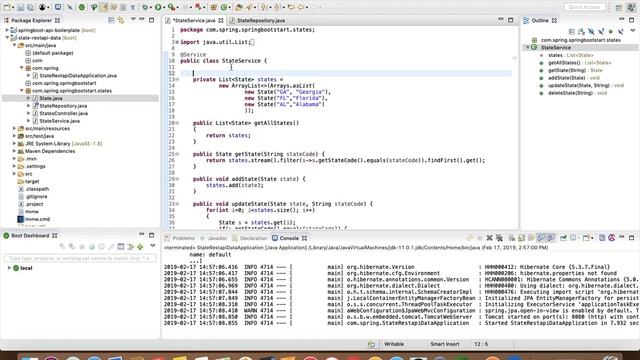Click green plus icon in Boot Dashboard toolbar
640x360 pixels.
coord(140,247)
